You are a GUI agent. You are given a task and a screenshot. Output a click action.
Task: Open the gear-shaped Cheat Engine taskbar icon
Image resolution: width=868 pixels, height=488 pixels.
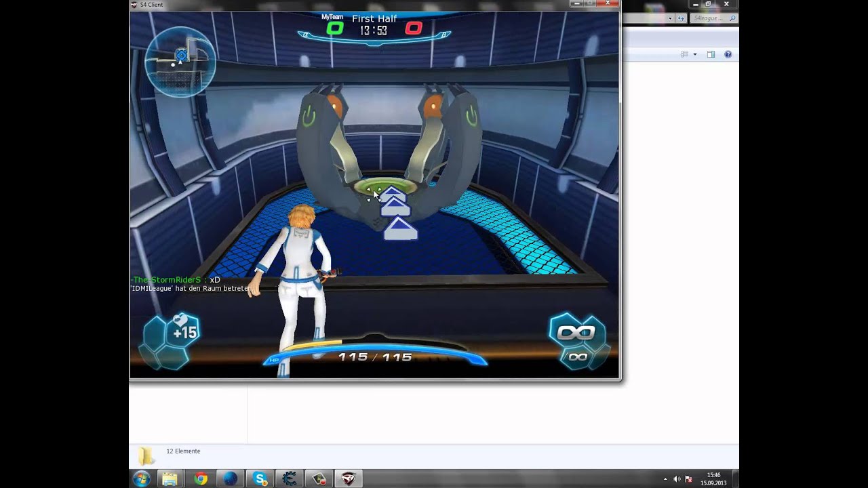click(290, 479)
